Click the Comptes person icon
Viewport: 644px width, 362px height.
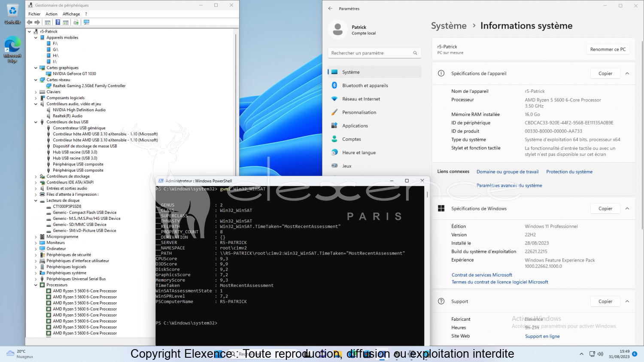(334, 139)
